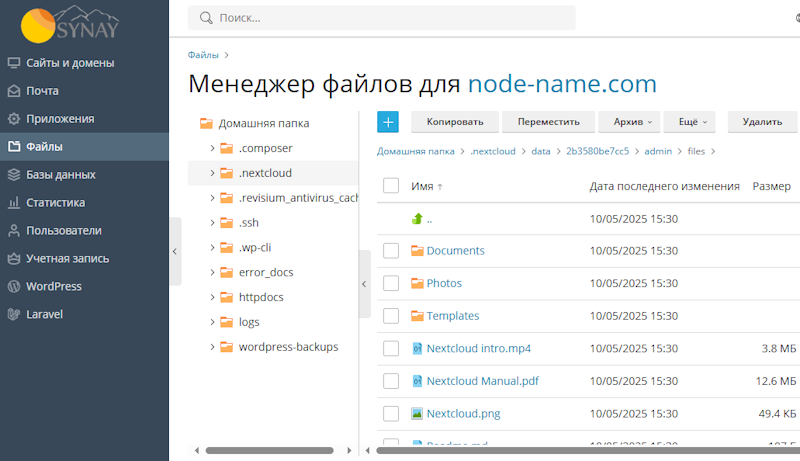
Task: Collapse the folder tree panel handle
Action: pos(364,284)
